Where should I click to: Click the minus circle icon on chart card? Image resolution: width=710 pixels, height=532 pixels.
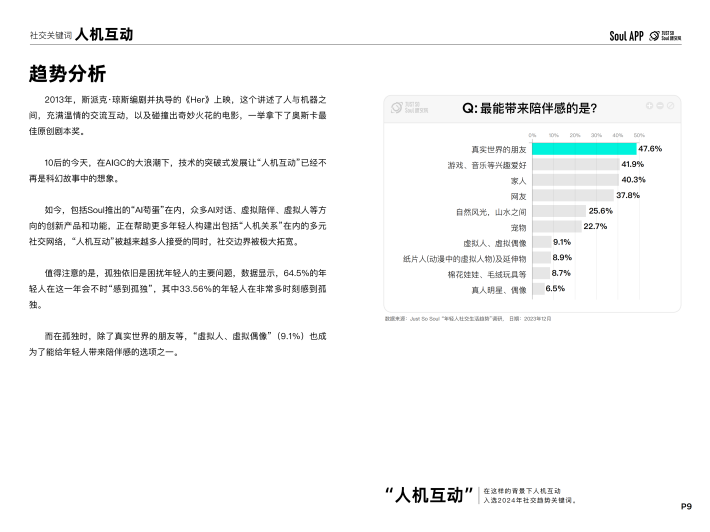pos(658,105)
